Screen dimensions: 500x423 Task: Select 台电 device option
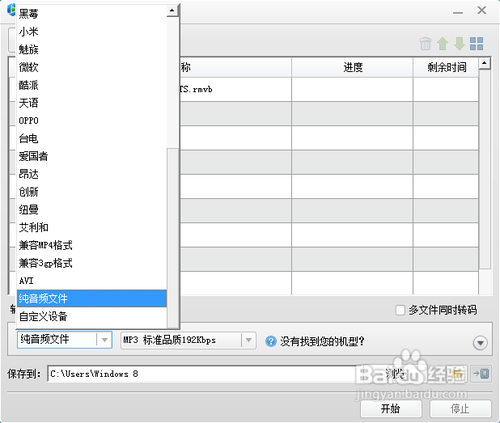pos(92,138)
